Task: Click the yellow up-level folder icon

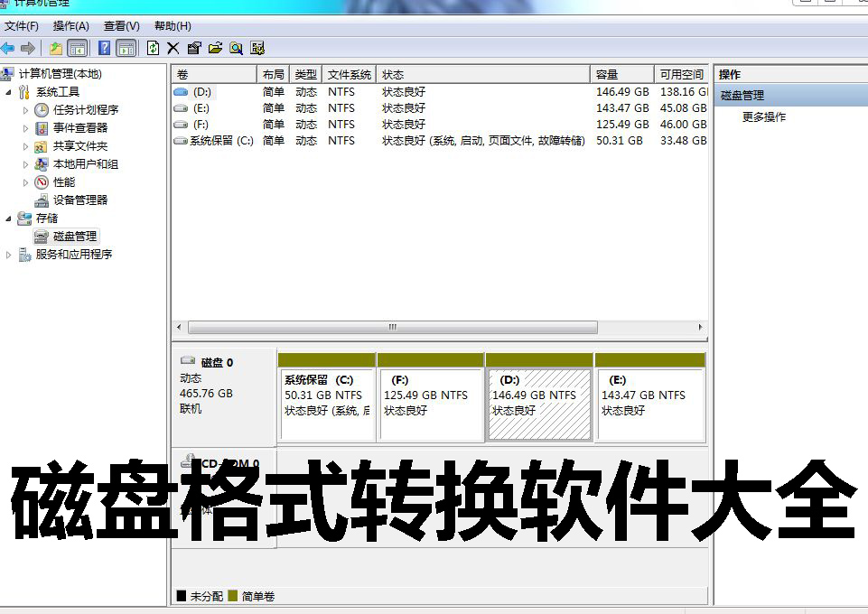Action: point(55,48)
